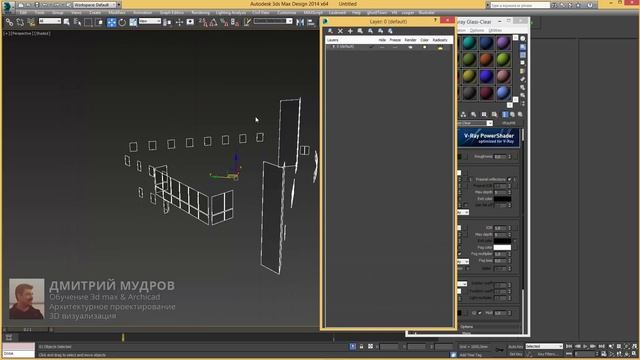Expand the 0 (default) layer row

tap(333, 47)
